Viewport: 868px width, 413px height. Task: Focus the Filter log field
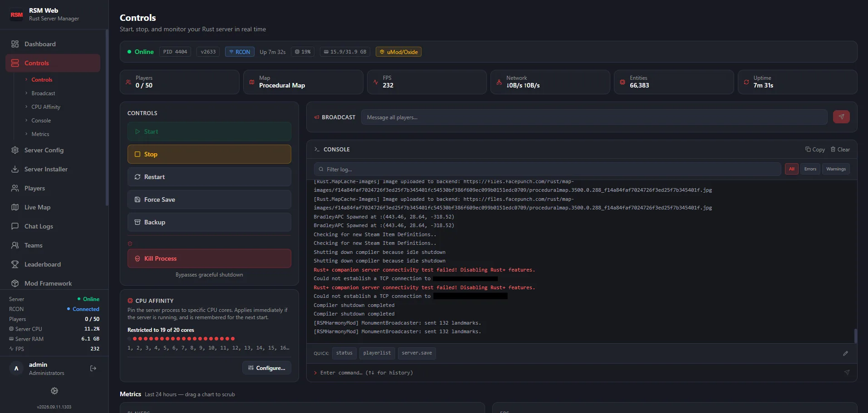547,169
